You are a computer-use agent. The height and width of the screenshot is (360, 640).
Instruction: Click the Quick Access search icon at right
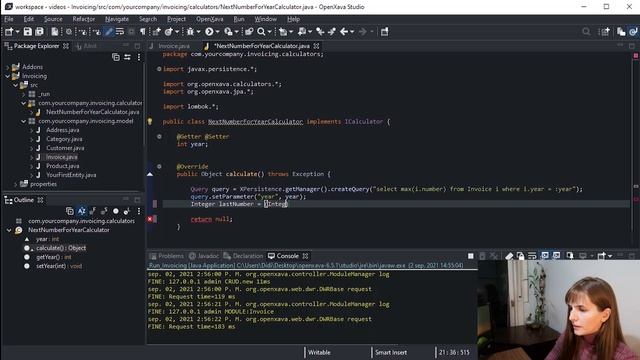[x=586, y=31]
